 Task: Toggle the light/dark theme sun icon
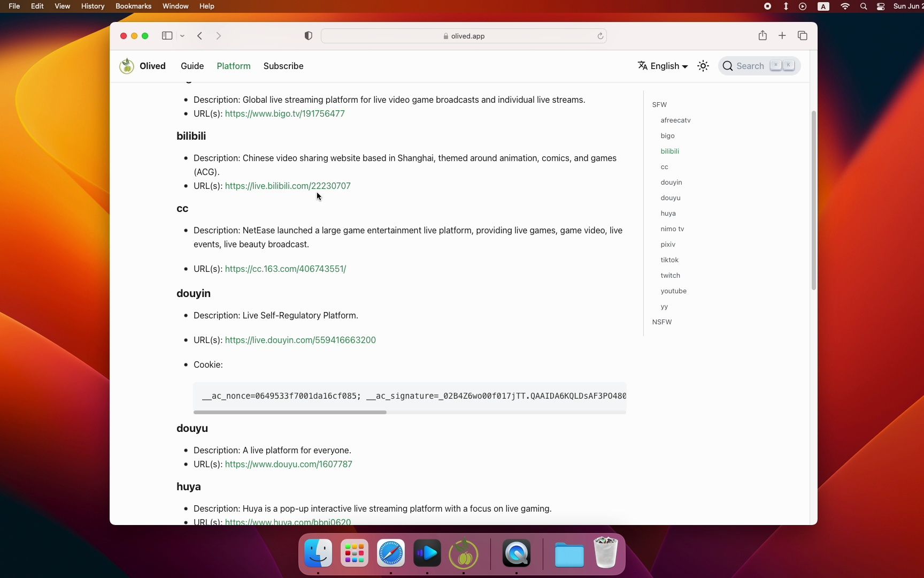point(703,66)
